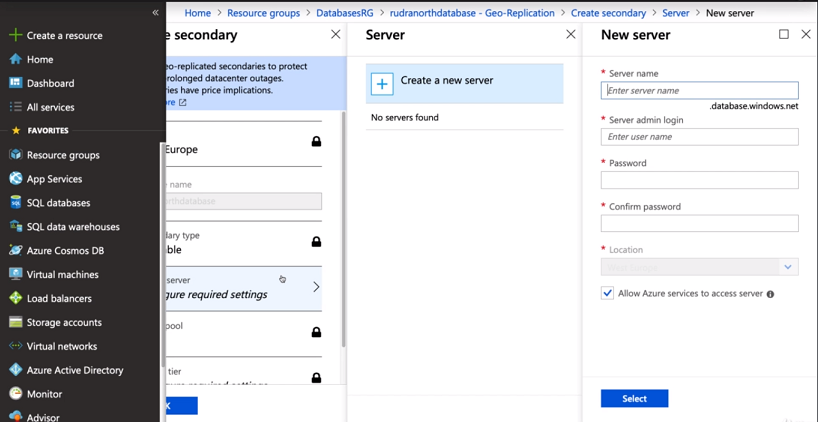This screenshot has width=818, height=422.
Task: Maximize the New server blade
Action: 784,34
